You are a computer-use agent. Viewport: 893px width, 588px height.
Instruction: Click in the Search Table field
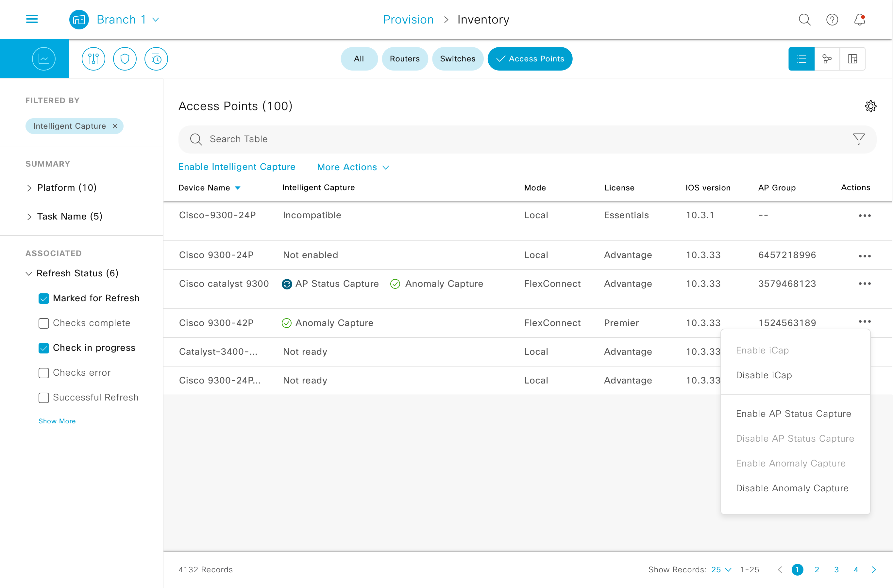pos(527,139)
